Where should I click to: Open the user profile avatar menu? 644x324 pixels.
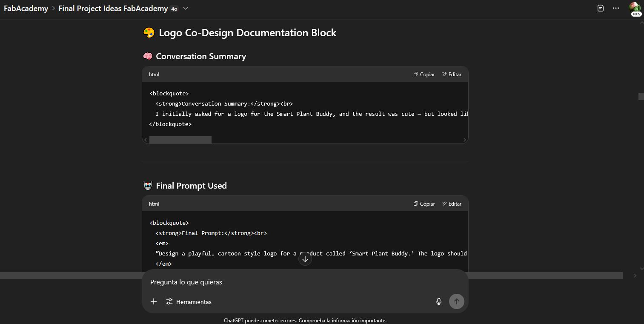tap(635, 9)
